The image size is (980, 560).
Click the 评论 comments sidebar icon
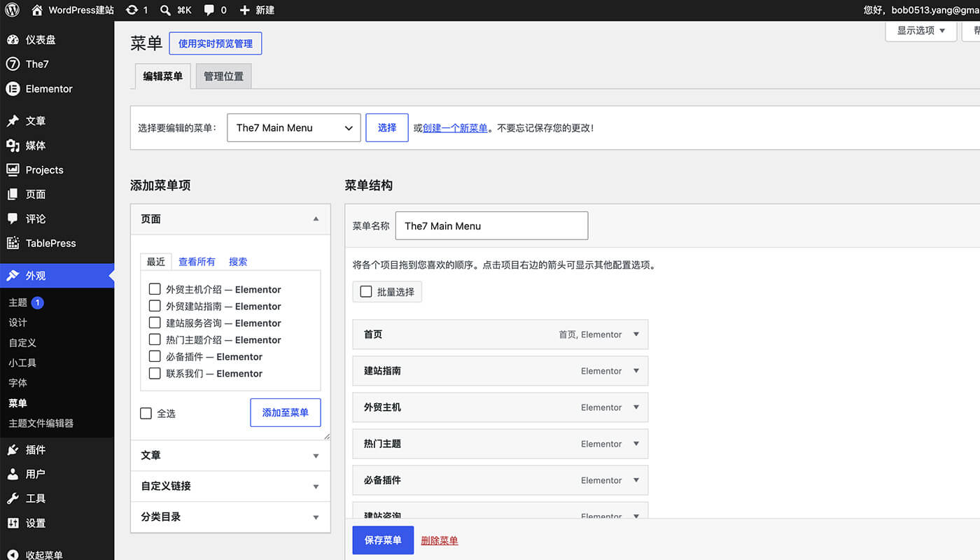(x=13, y=218)
